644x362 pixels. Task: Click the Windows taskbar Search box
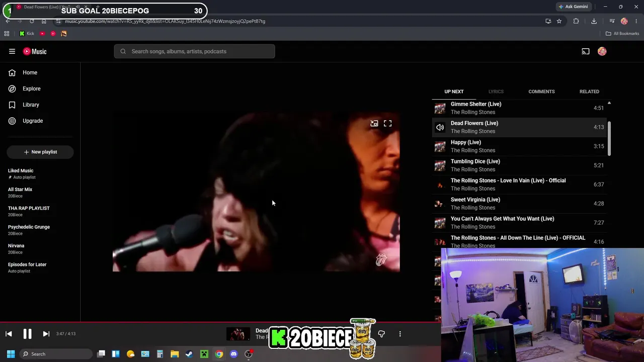(x=56, y=354)
